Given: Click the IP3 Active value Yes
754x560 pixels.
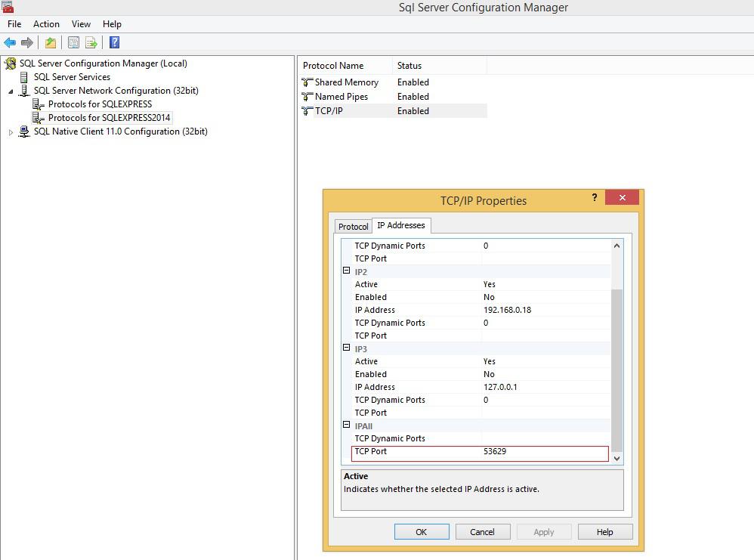Looking at the screenshot, I should click(490, 361).
